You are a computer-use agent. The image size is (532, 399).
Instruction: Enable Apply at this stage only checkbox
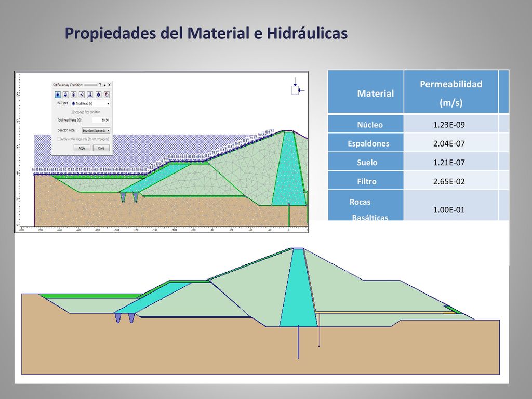point(59,139)
